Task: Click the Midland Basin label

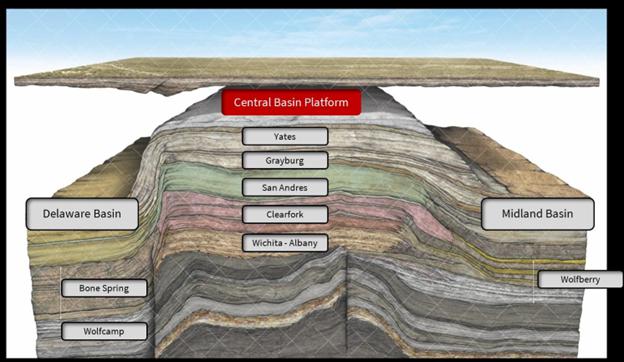Action: (x=538, y=214)
